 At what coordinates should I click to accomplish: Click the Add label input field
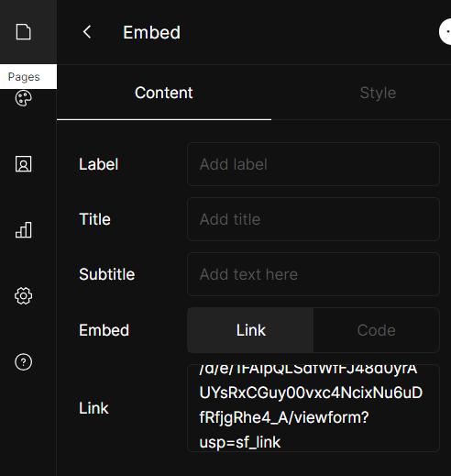point(313,164)
